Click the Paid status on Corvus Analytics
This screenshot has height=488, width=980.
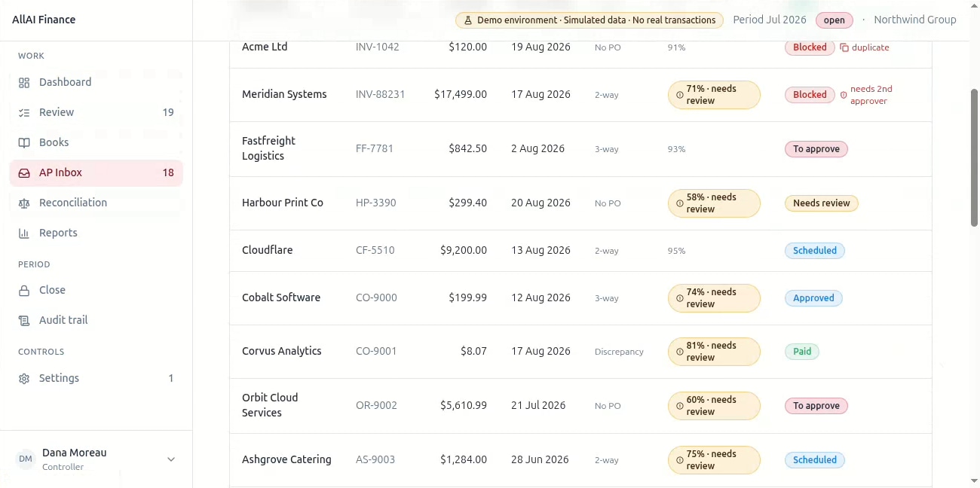tap(802, 352)
